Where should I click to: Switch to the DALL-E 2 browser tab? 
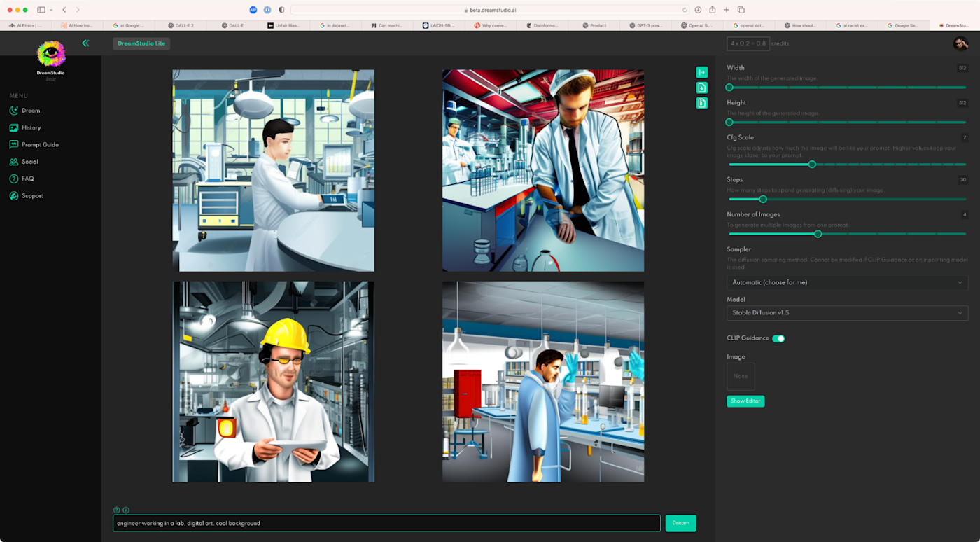[x=181, y=25]
